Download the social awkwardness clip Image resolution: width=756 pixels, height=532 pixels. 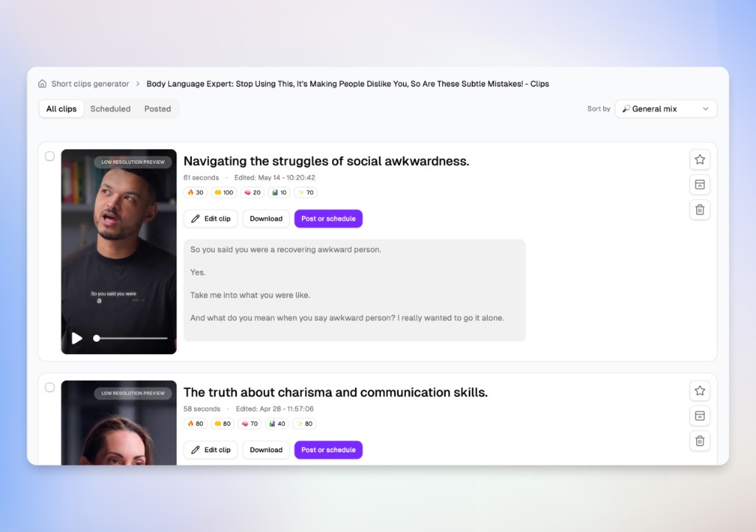(266, 218)
